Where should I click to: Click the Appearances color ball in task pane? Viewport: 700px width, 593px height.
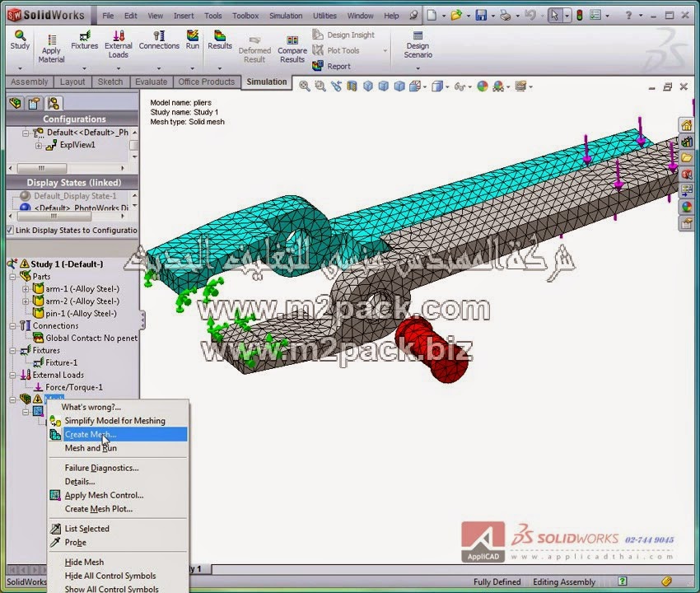click(687, 207)
